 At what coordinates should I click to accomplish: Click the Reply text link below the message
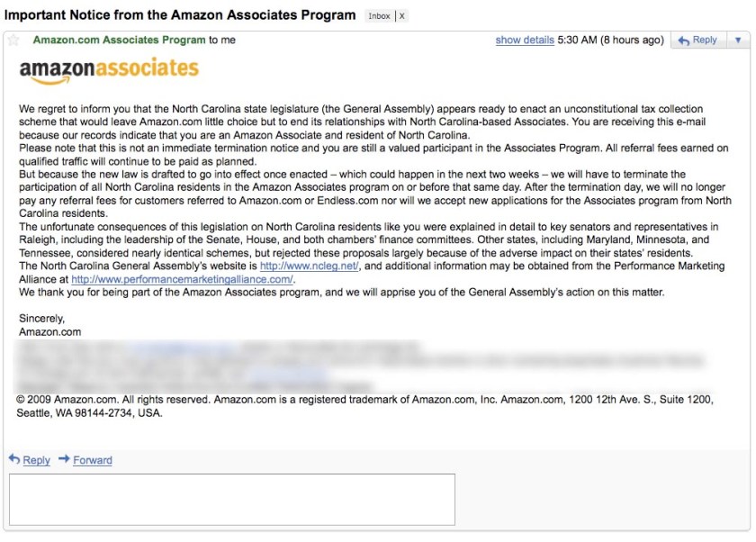coord(36,460)
